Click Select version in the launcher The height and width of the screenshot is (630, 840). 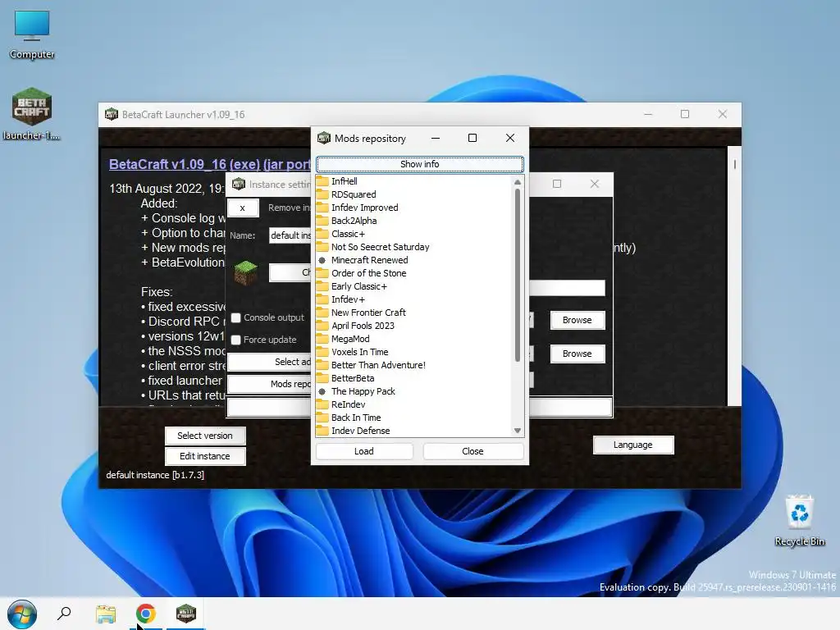205,436
